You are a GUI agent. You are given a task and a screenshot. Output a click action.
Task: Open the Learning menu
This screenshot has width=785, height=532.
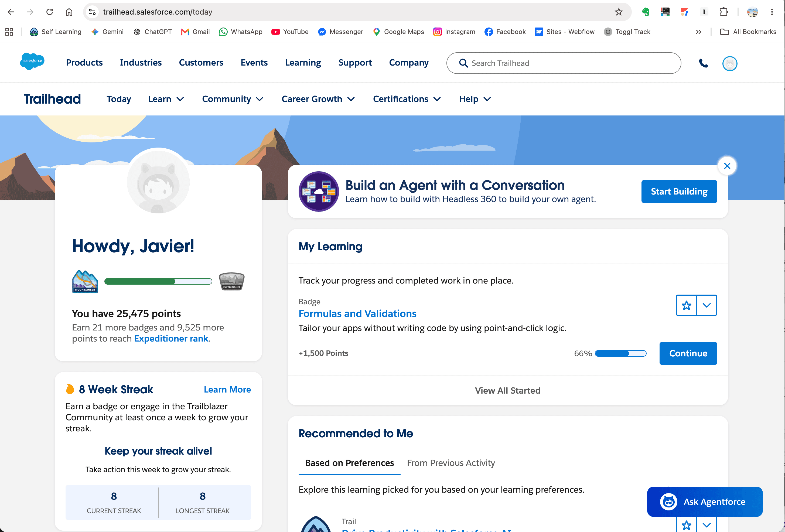[303, 63]
